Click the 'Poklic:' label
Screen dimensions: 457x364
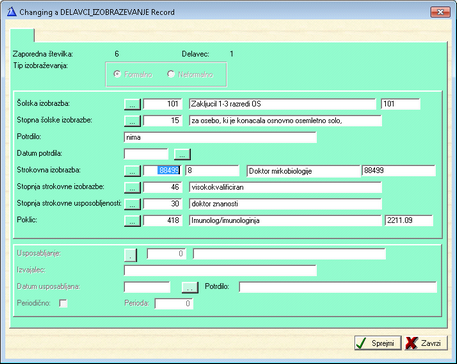point(27,220)
